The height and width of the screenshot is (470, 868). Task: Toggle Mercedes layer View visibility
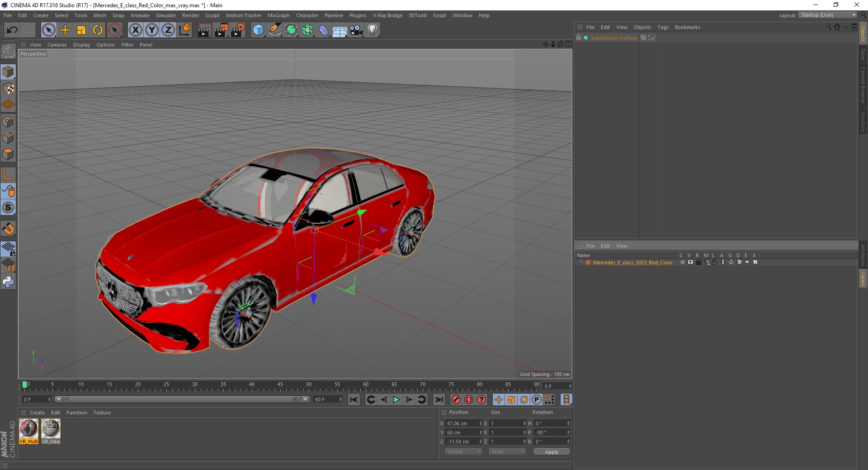pos(690,262)
